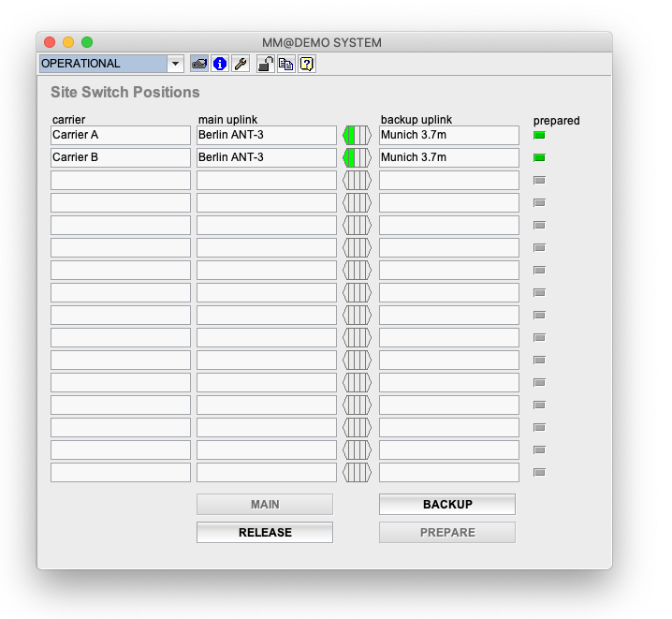
Task: Click the copy documents icon
Action: (x=285, y=64)
